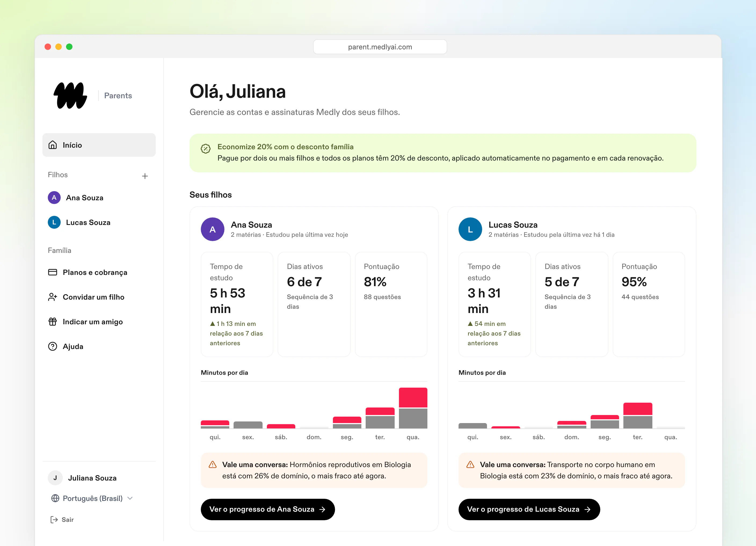
Task: Click Juliana Souza's J avatar
Action: coord(55,478)
